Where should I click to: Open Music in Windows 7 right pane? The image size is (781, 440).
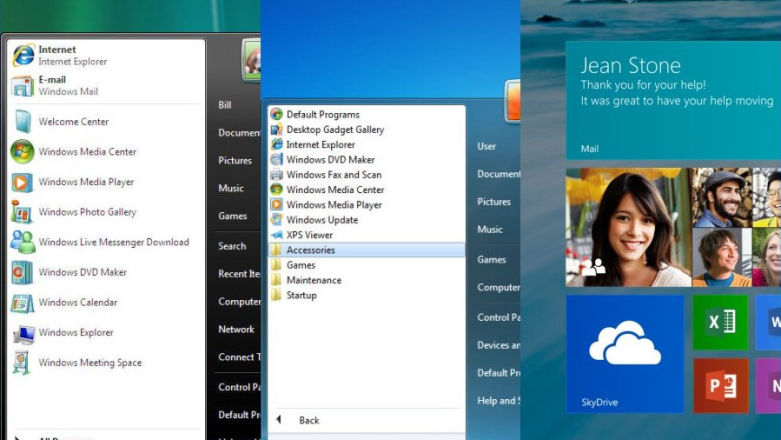(x=490, y=230)
